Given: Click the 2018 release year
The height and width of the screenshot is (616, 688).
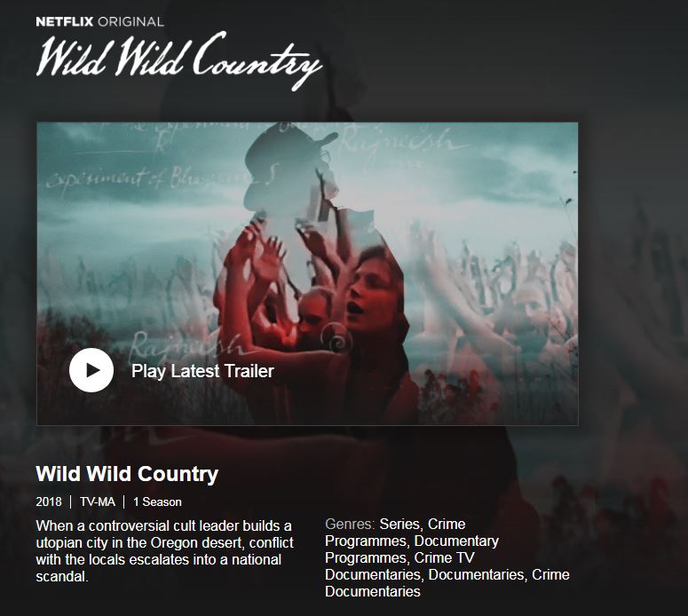Looking at the screenshot, I should pos(49,501).
